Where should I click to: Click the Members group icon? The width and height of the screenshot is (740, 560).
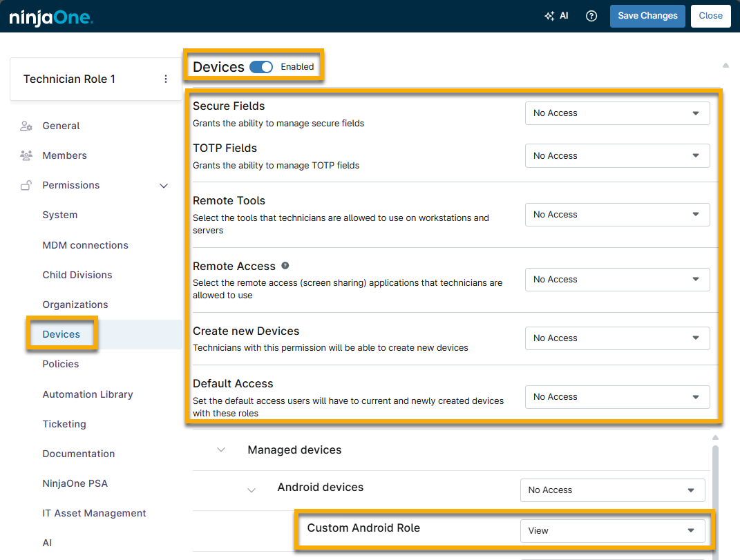pos(26,155)
